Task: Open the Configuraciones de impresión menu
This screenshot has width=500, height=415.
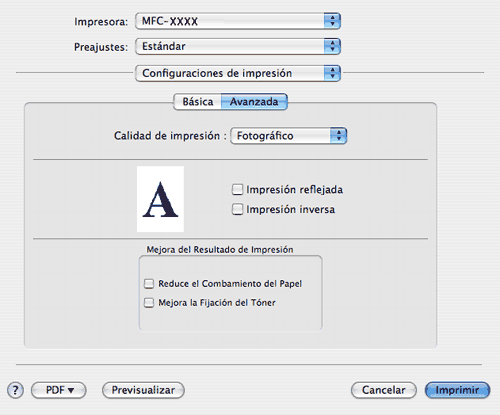Action: click(238, 73)
